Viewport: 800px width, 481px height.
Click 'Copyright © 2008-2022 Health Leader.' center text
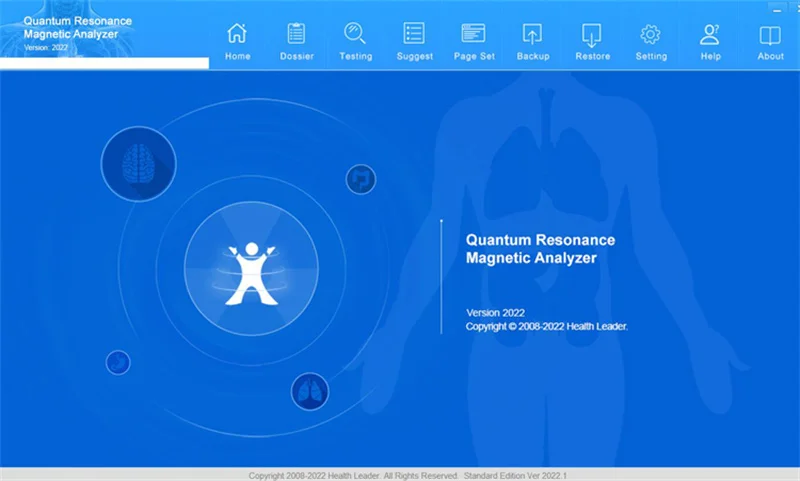546,326
